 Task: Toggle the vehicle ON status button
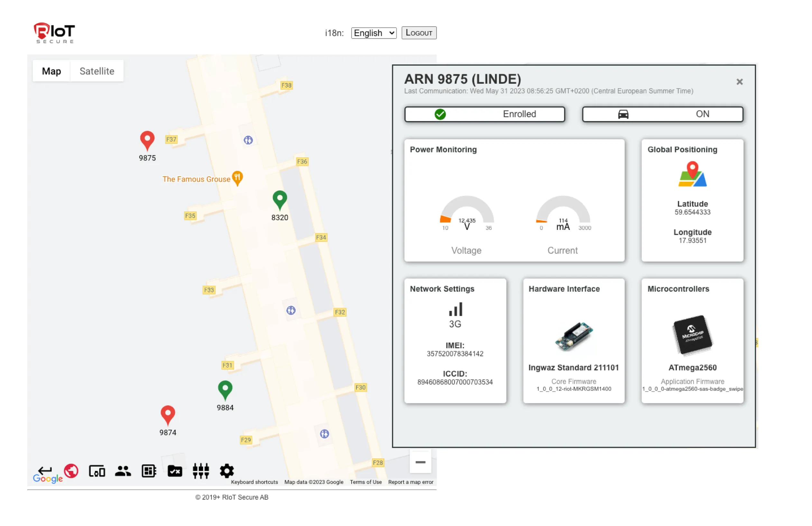click(662, 114)
